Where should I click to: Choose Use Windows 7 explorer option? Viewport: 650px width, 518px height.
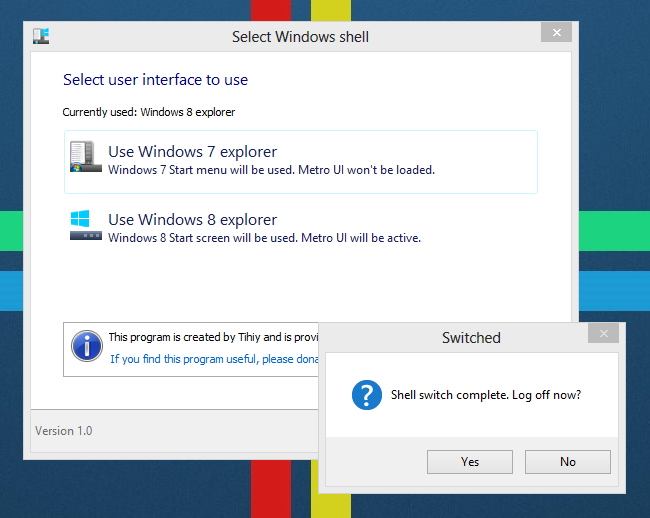pos(301,162)
